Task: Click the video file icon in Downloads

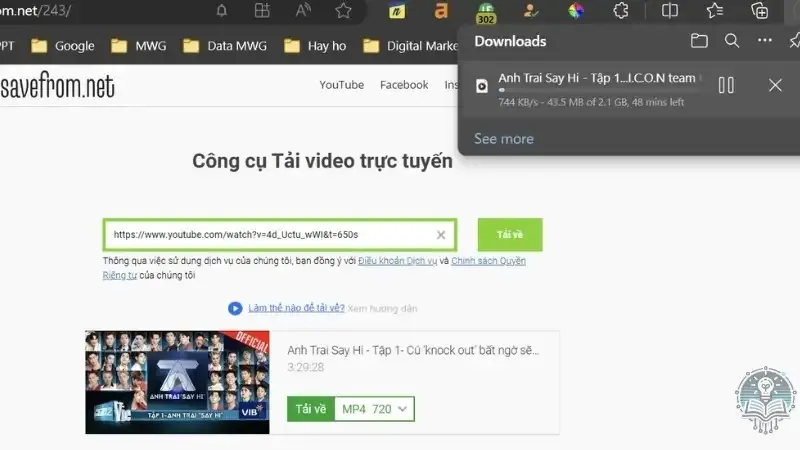Action: (482, 86)
